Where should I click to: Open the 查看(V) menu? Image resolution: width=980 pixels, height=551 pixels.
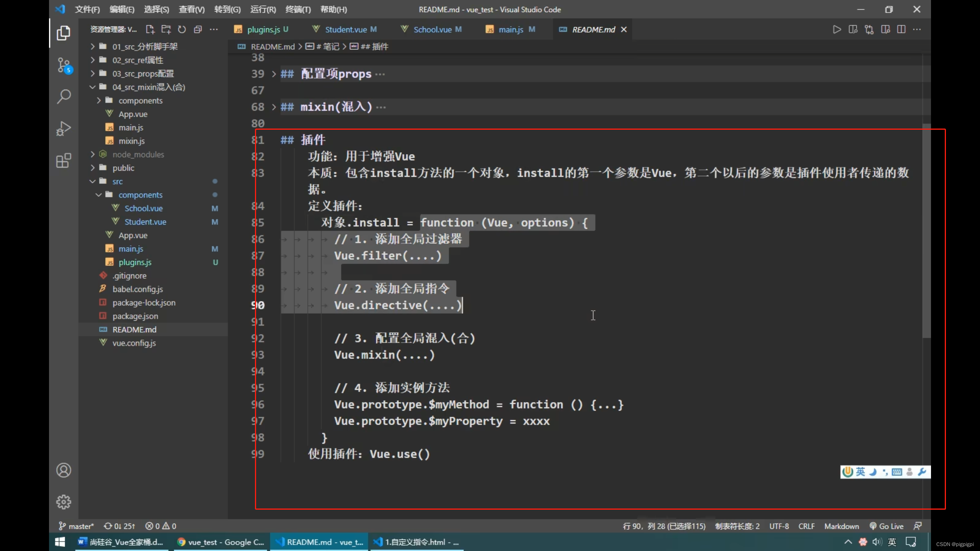click(191, 10)
